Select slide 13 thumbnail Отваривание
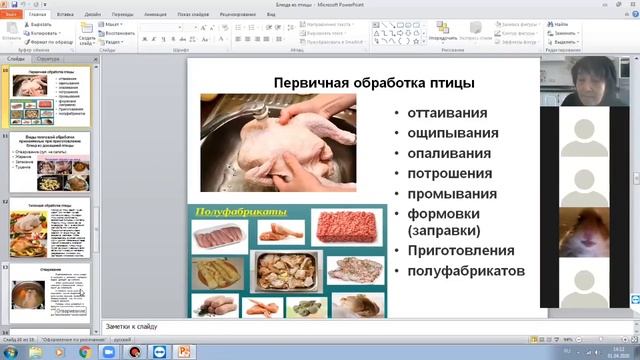 (x=50, y=293)
